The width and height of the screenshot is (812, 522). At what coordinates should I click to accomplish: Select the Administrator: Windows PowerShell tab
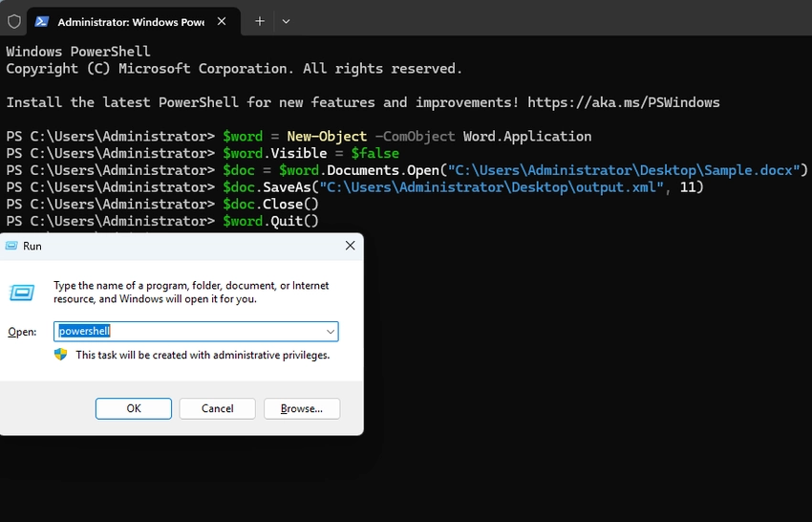pyautogui.click(x=133, y=22)
